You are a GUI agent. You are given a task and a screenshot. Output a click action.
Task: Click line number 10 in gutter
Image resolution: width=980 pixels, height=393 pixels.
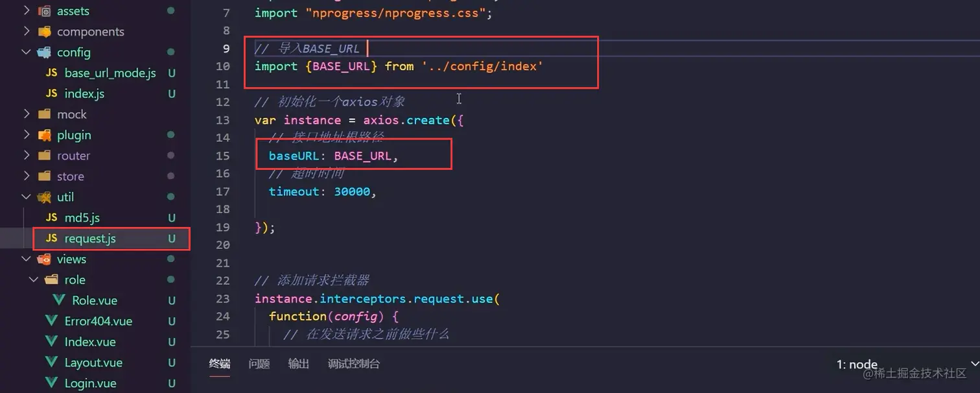coord(223,66)
